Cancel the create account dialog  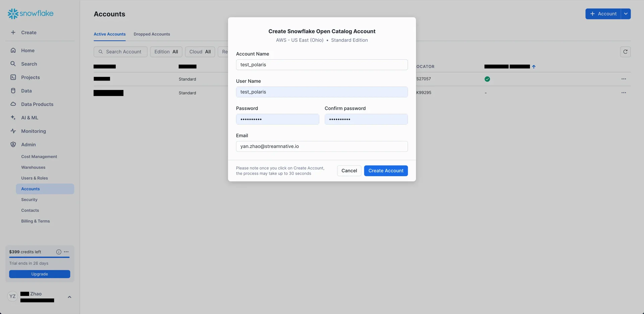coord(349,171)
